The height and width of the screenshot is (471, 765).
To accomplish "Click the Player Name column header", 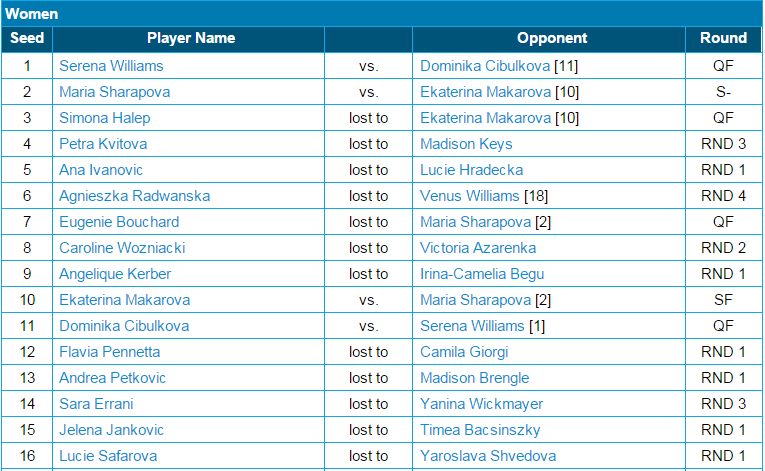I will coord(191,38).
